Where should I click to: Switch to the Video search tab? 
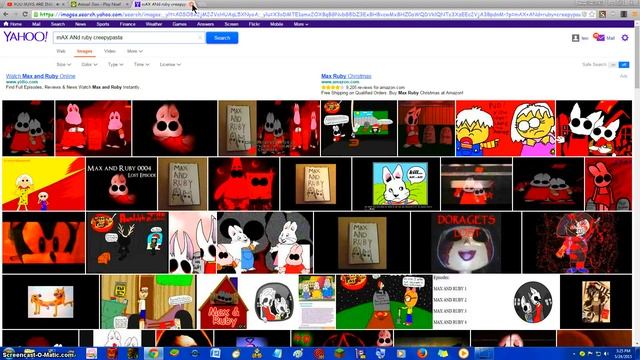pos(110,51)
